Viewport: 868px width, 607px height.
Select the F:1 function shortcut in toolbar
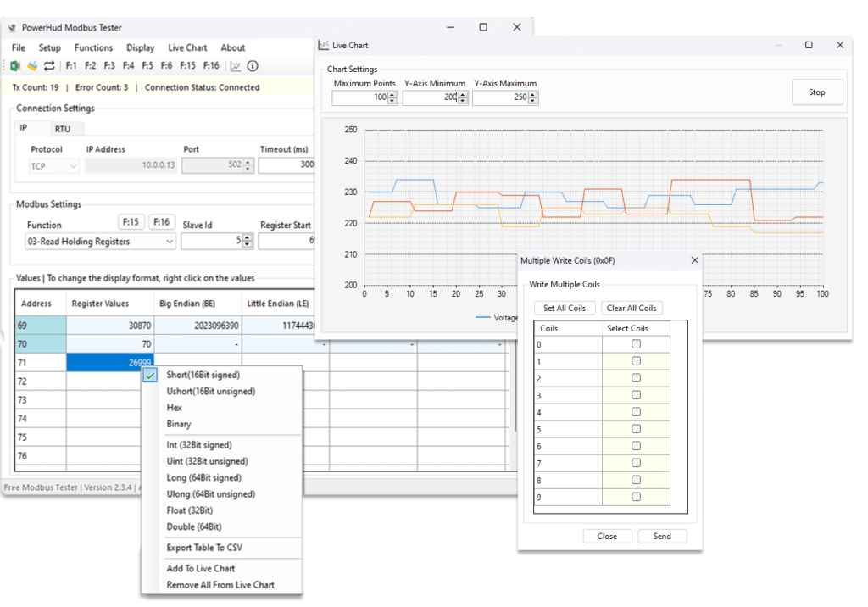pos(71,66)
